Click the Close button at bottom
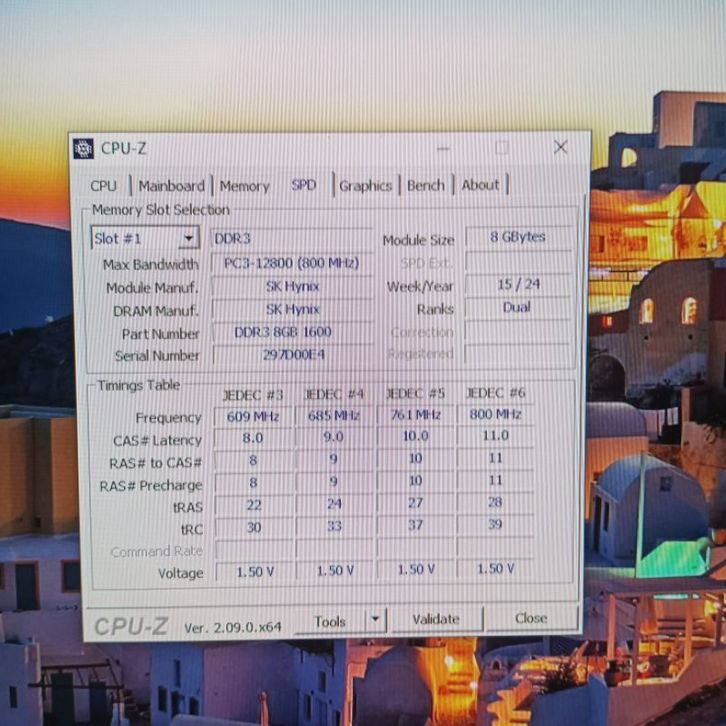The width and height of the screenshot is (726, 726). (x=531, y=618)
